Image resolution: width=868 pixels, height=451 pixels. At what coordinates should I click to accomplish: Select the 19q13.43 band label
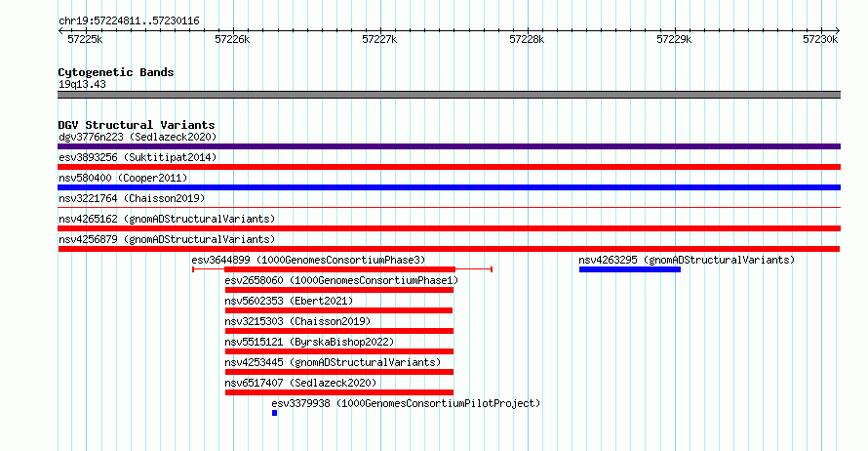pos(82,84)
